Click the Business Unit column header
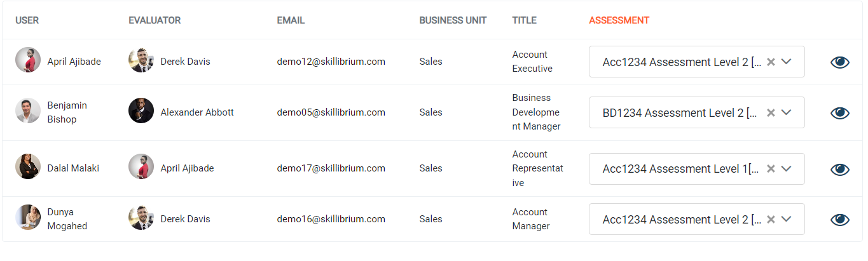Viewport: 868px width, 261px height. pyautogui.click(x=453, y=20)
